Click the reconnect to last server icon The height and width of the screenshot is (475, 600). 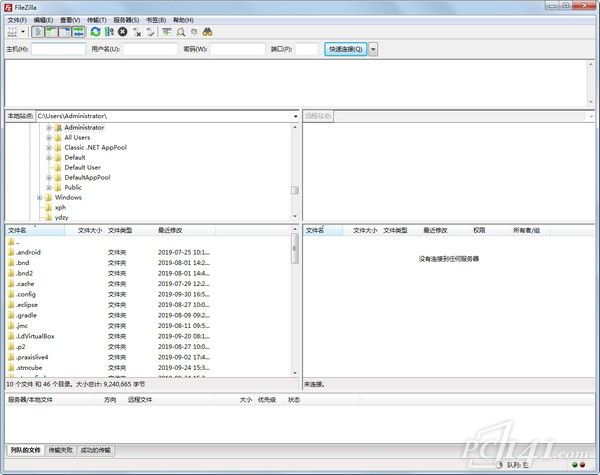(150, 32)
